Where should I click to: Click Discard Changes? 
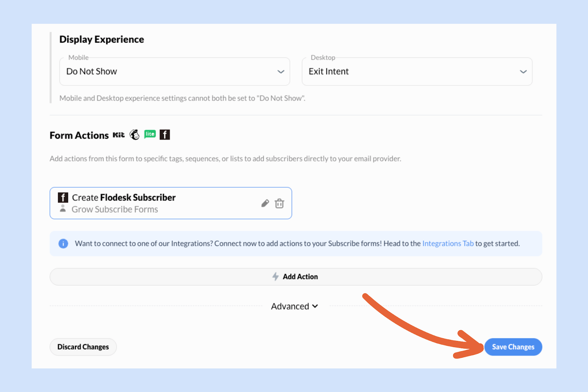pos(83,347)
